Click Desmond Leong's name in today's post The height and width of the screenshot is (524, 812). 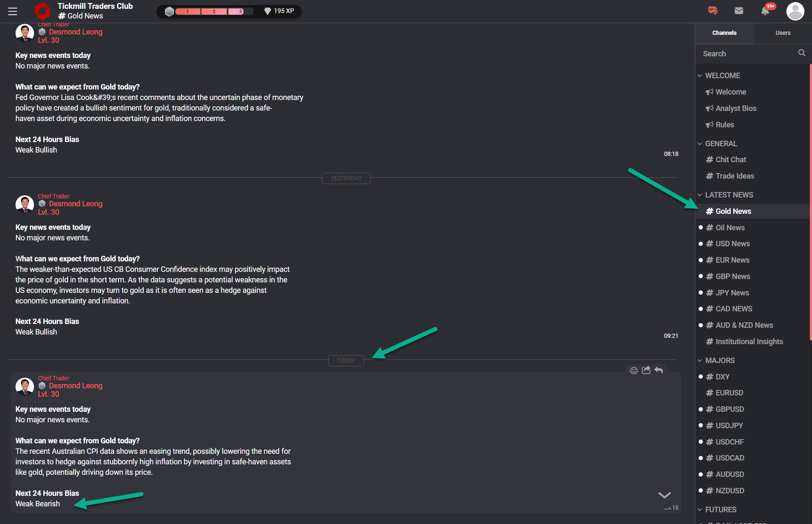76,386
